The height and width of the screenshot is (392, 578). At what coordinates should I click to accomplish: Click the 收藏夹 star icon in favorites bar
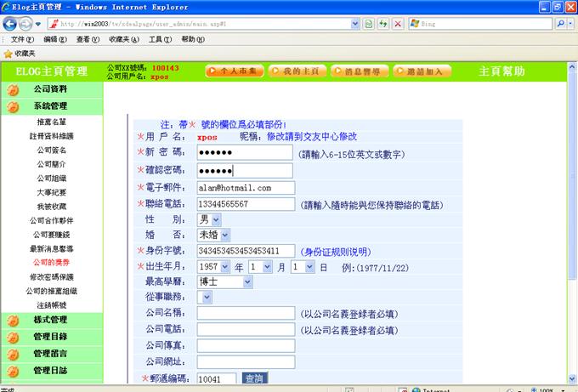coord(8,53)
